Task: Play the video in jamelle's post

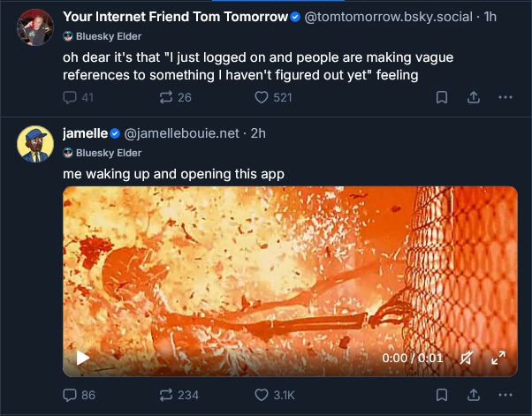Action: click(83, 358)
